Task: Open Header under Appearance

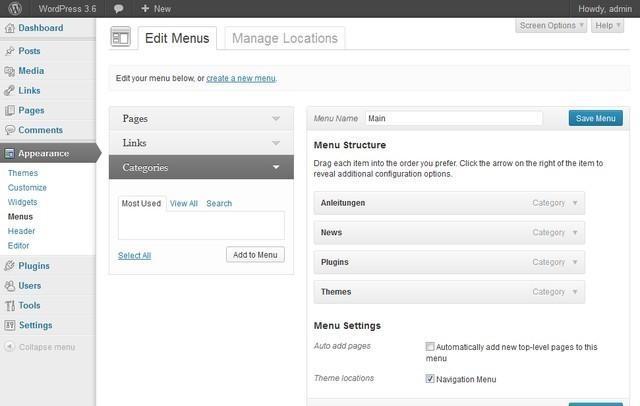Action: [21, 231]
